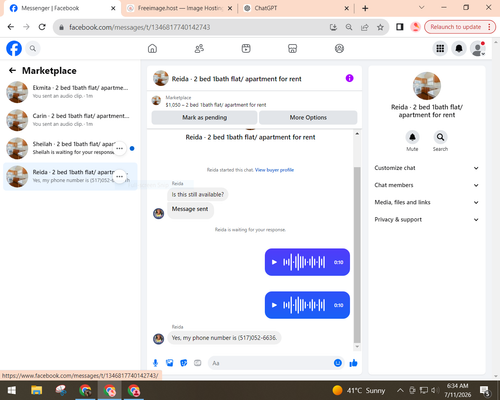Open the taskbar action center notifications
This screenshot has width=500, height=400.
tap(485, 390)
